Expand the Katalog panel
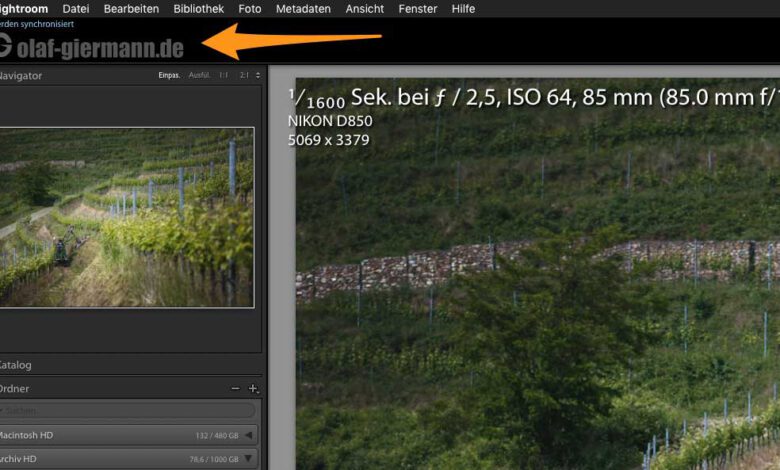The image size is (780, 470). click(15, 365)
